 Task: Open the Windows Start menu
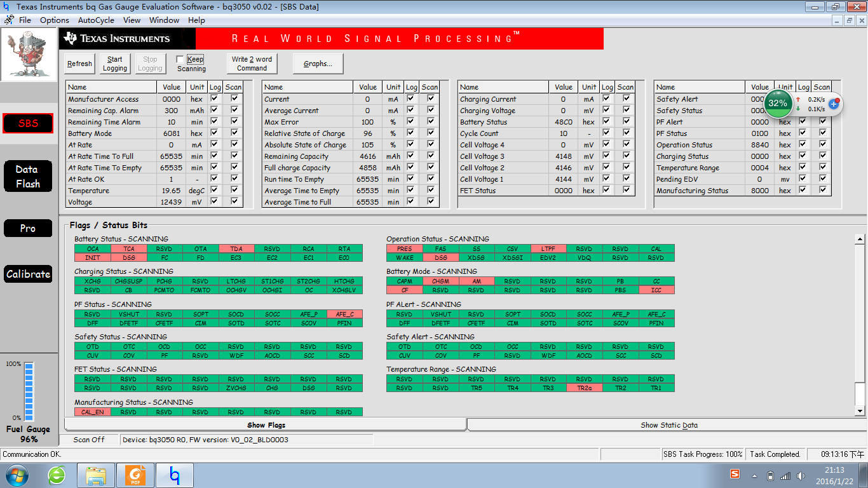click(x=17, y=475)
